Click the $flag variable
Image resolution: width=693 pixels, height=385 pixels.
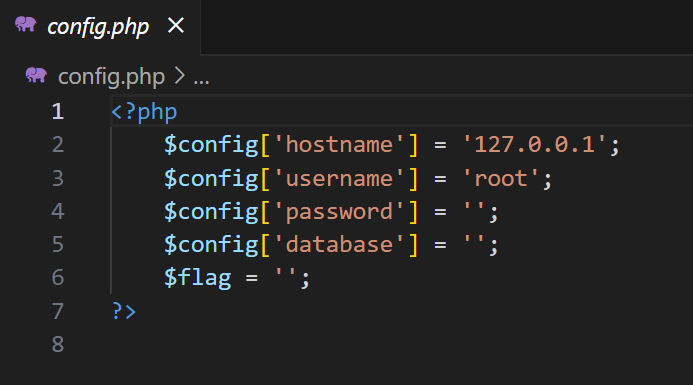[x=198, y=279]
